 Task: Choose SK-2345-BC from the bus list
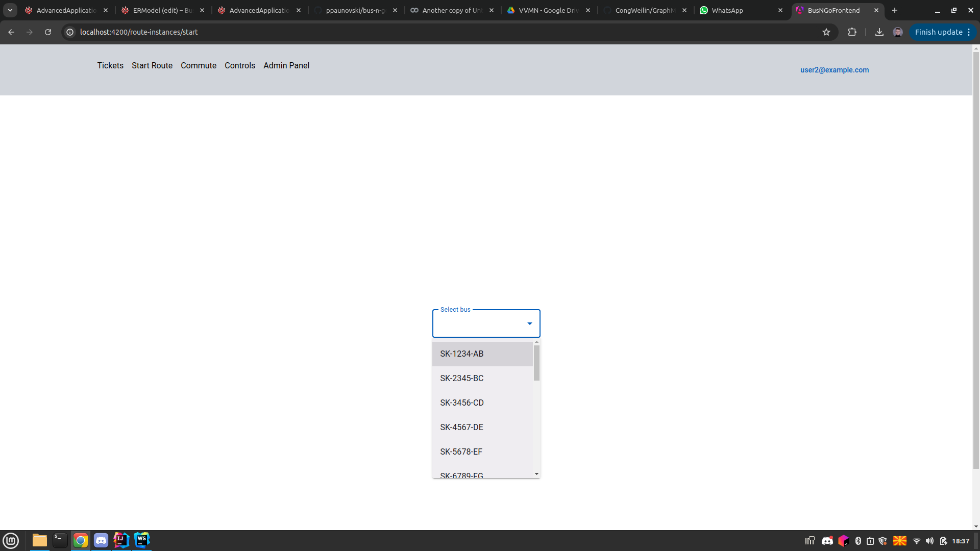click(x=461, y=378)
